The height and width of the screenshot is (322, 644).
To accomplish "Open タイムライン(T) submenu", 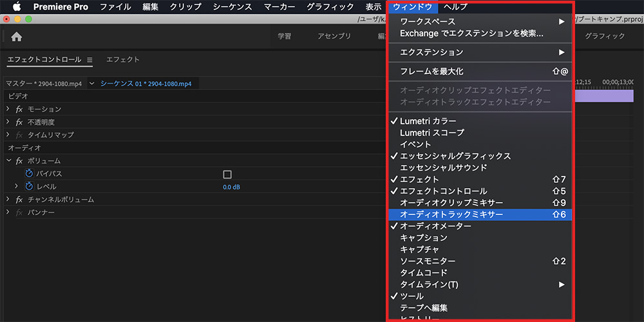I will point(479,284).
